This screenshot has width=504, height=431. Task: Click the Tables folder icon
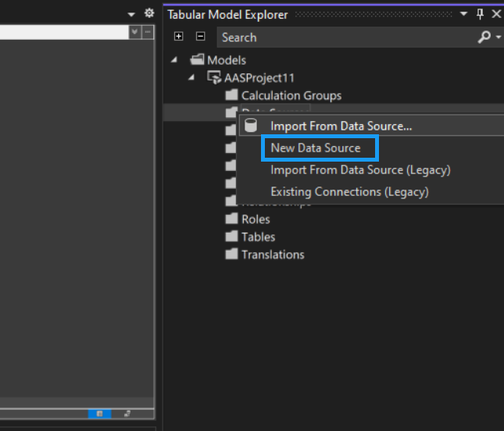[231, 237]
